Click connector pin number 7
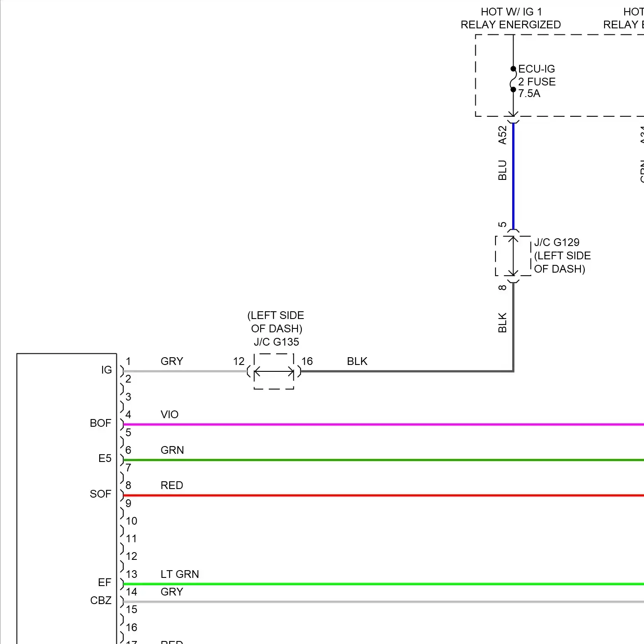Image resolution: width=644 pixels, height=644 pixels. [128, 468]
